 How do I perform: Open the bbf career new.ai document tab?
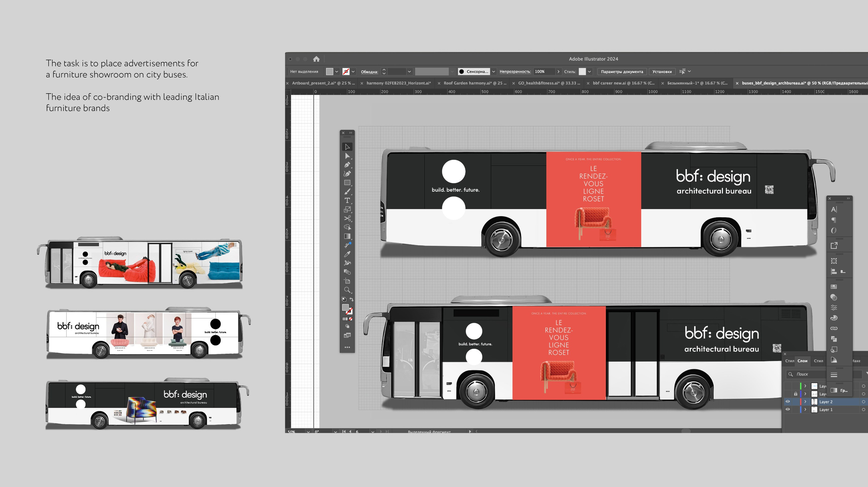pyautogui.click(x=623, y=83)
